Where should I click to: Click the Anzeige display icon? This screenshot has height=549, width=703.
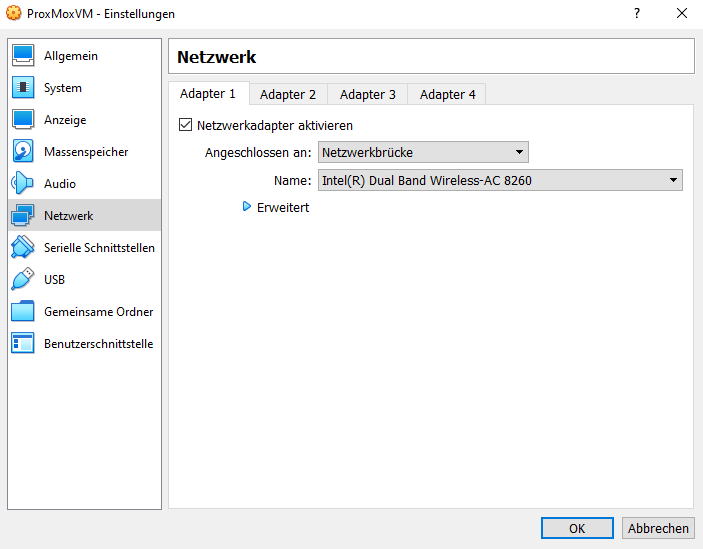[23, 120]
